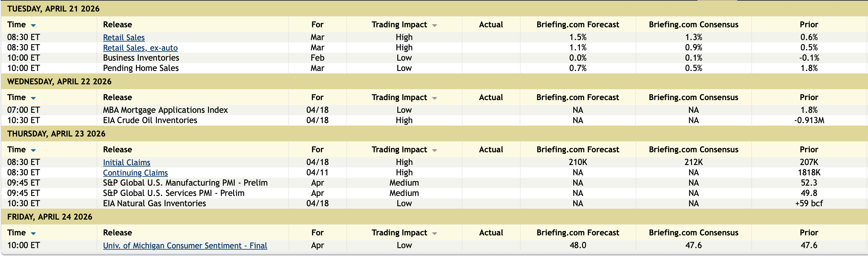The height and width of the screenshot is (256, 868).
Task: Open Univ. of Michigan Consumer Sentiment - Final link
Action: pos(185,246)
